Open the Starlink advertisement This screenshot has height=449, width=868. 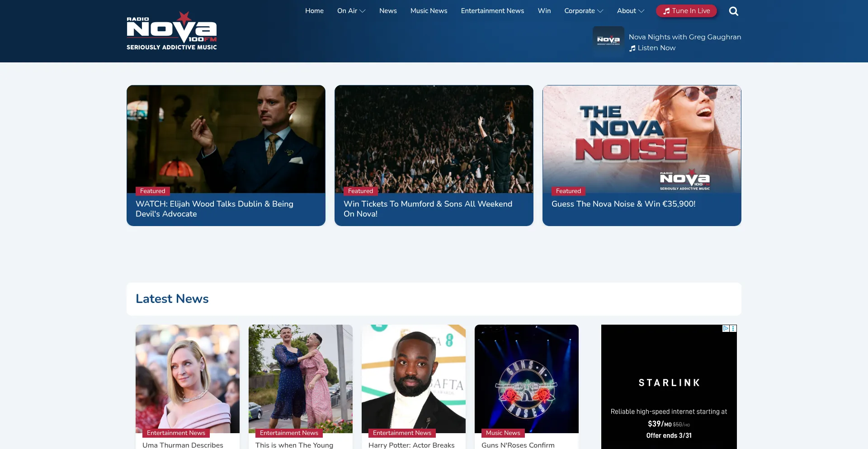[x=669, y=387]
